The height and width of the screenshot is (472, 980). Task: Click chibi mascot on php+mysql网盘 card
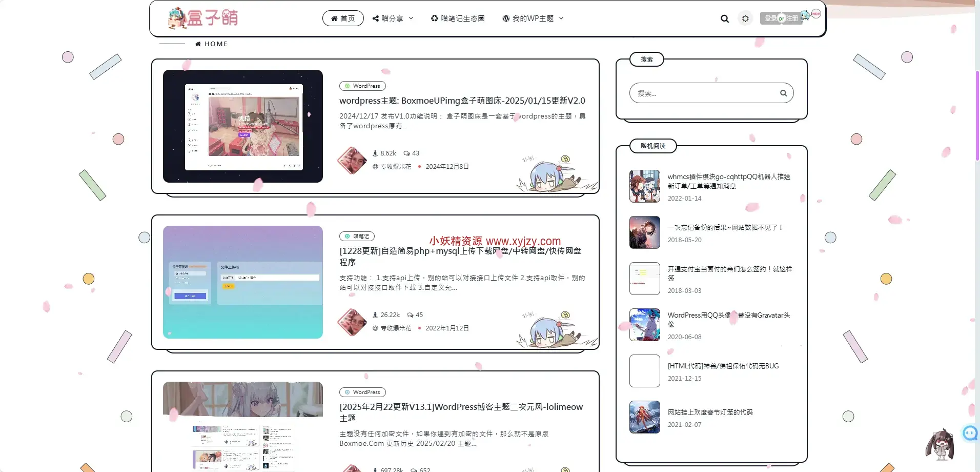click(x=557, y=329)
